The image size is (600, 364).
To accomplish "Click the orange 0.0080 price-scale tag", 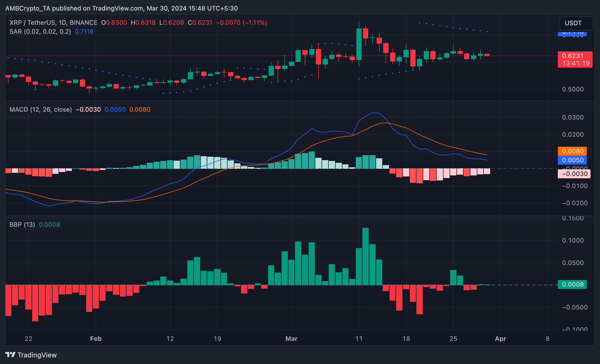I will pos(572,151).
